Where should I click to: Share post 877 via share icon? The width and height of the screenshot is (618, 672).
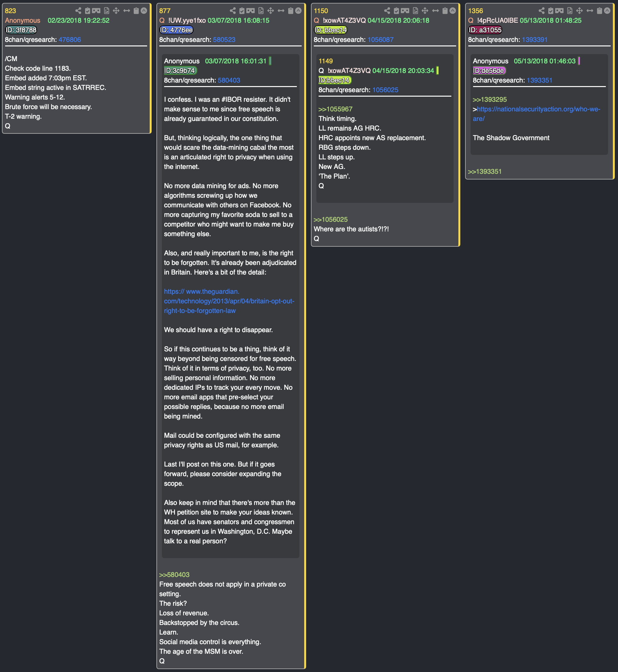[233, 11]
